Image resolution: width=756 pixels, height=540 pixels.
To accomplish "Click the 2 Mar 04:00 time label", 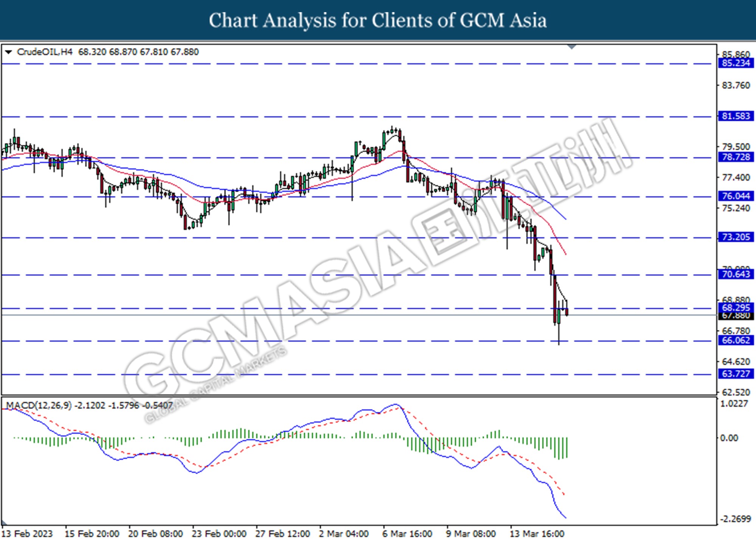I will pos(344,534).
